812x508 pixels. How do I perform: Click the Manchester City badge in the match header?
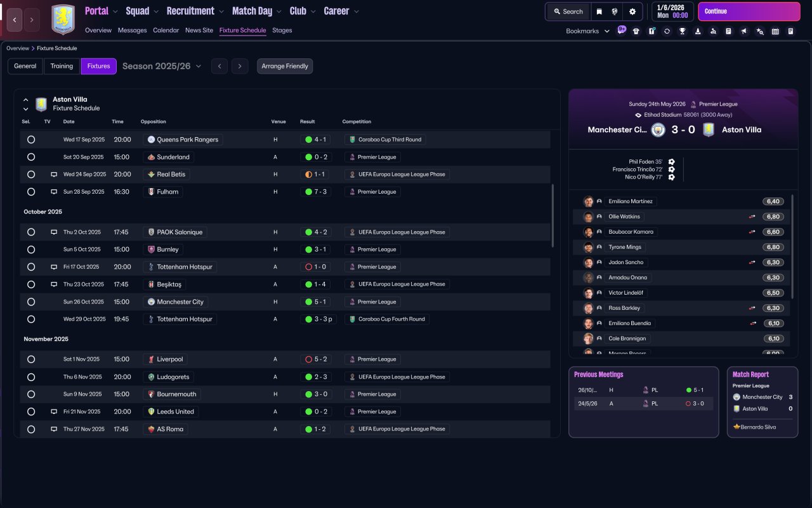click(658, 130)
